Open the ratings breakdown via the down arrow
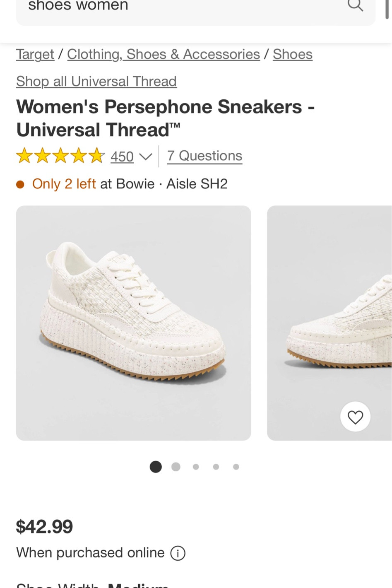Image resolution: width=392 pixels, height=588 pixels. [146, 157]
